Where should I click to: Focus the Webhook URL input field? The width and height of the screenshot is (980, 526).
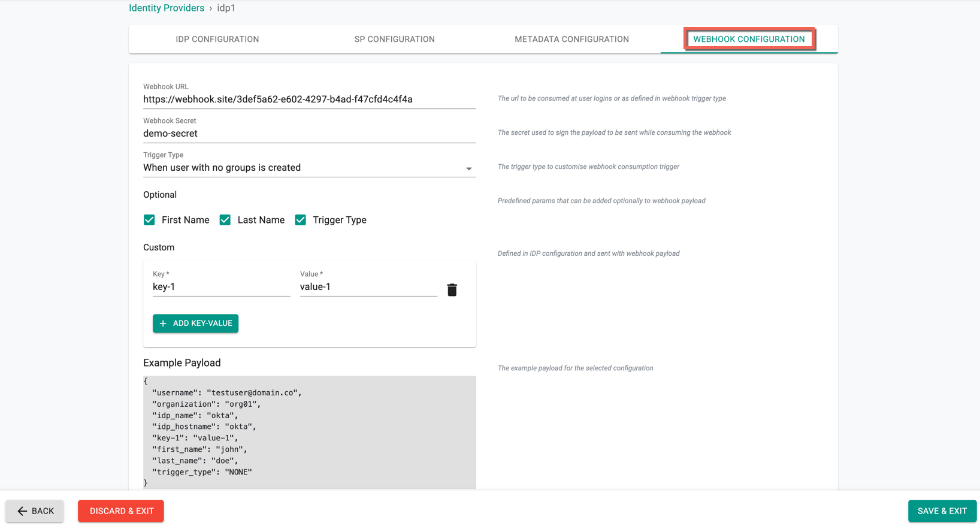click(x=310, y=99)
